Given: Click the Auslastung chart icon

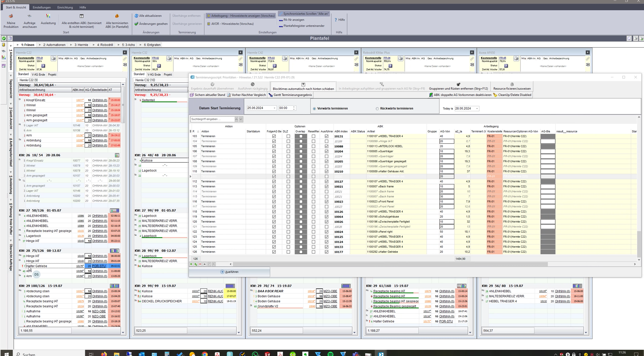Looking at the screenshot, I should point(48,16).
